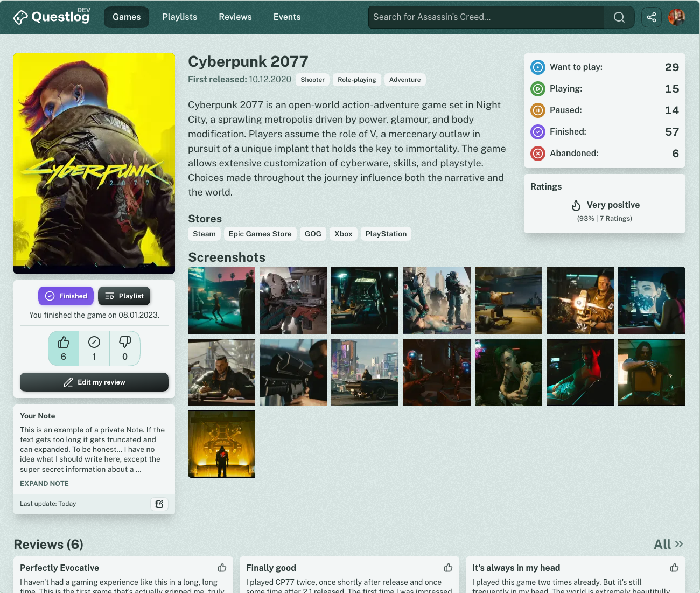Select the thumbs-up rating with 6 votes
This screenshot has height=593, width=700.
(64, 348)
